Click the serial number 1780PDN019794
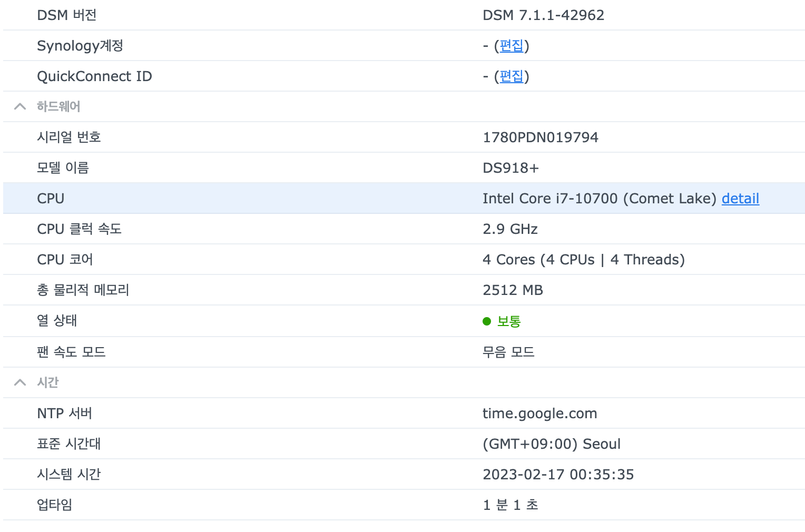 541,137
